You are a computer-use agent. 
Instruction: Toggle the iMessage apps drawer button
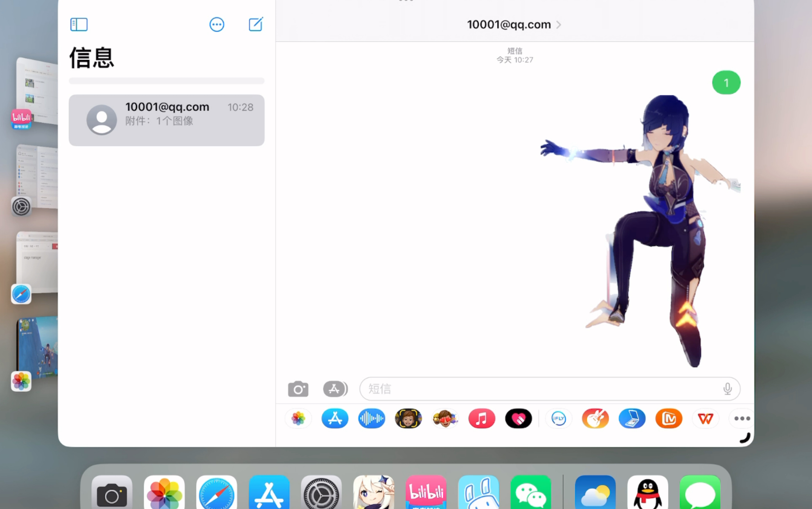tap(335, 389)
